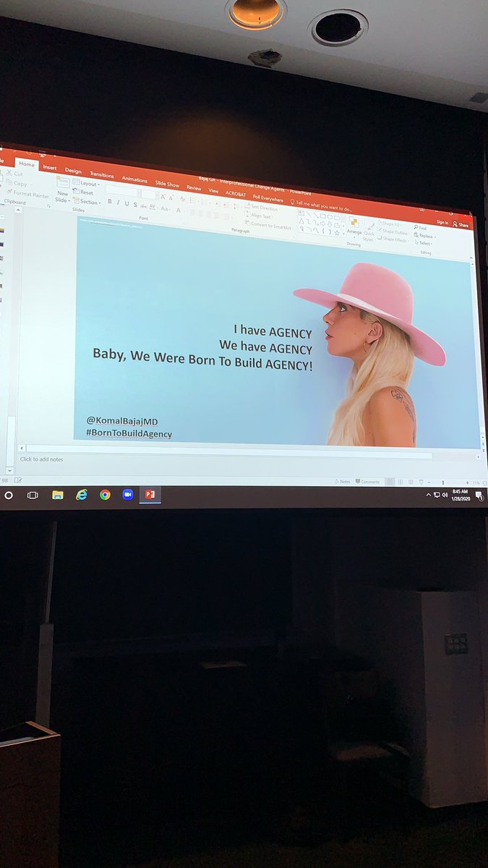Click the notes pane placeholder

(x=42, y=459)
